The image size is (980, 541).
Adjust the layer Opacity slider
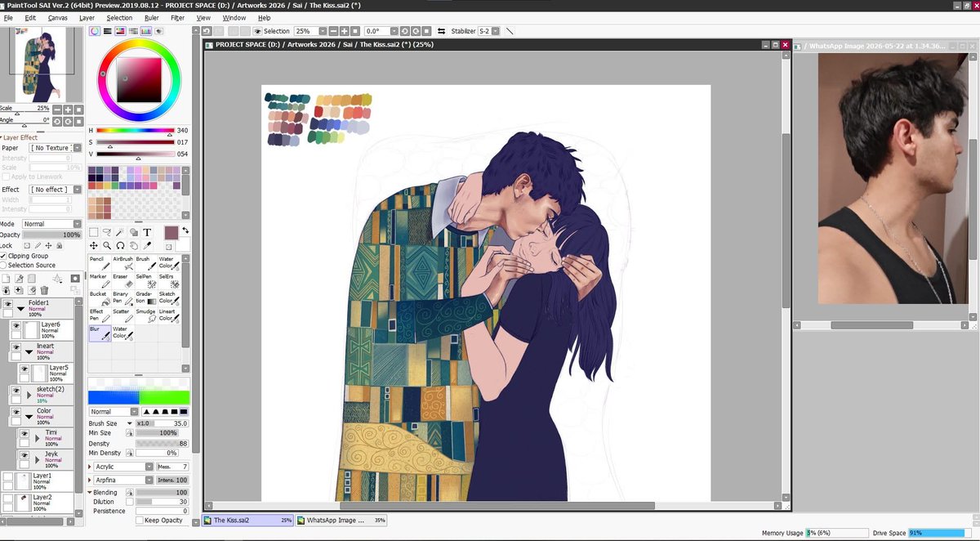click(x=51, y=235)
